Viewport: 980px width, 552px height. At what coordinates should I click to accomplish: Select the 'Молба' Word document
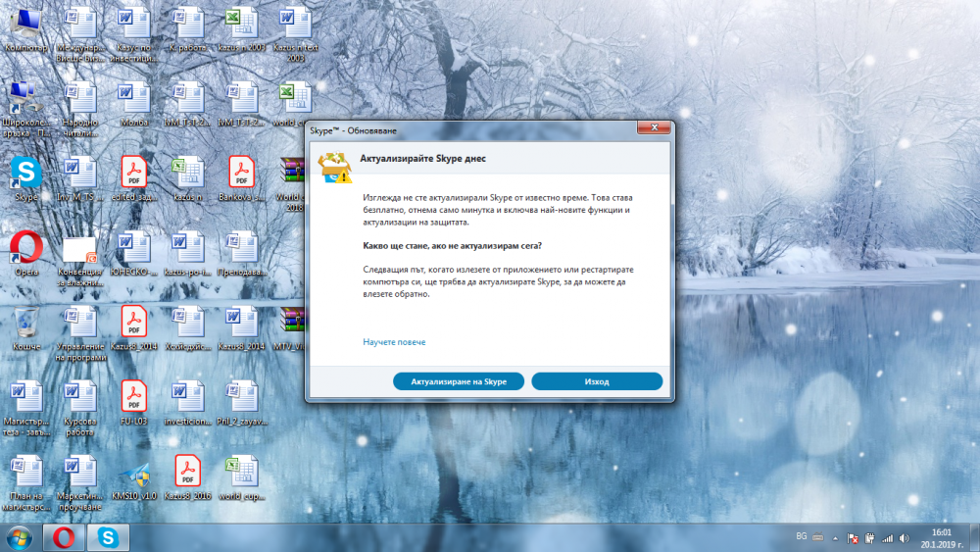(x=133, y=104)
